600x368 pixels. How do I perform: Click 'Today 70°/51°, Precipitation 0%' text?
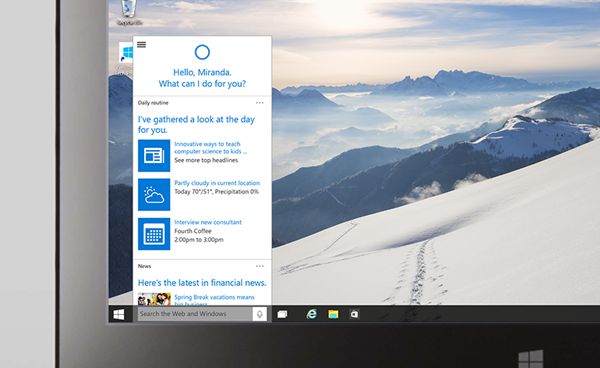coord(217,192)
